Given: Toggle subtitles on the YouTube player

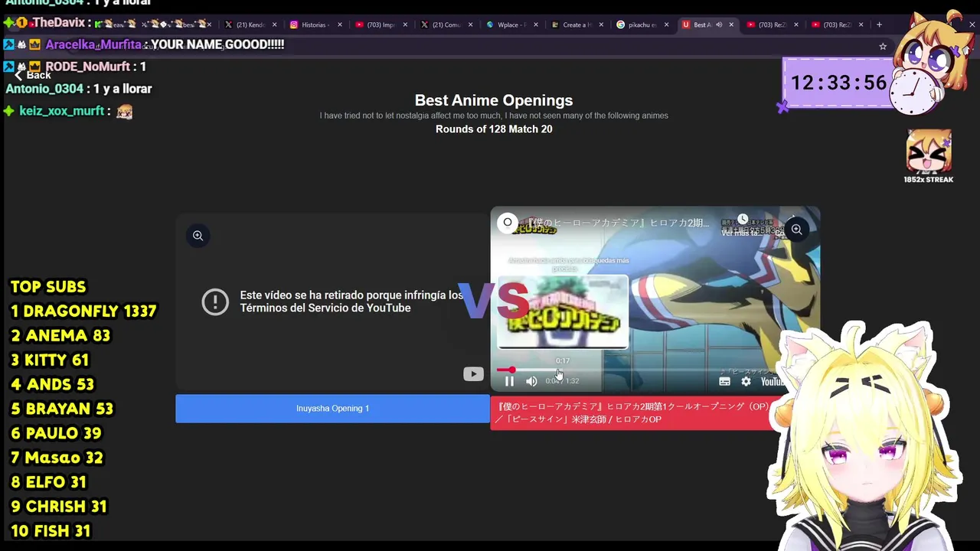Looking at the screenshot, I should coord(724,381).
